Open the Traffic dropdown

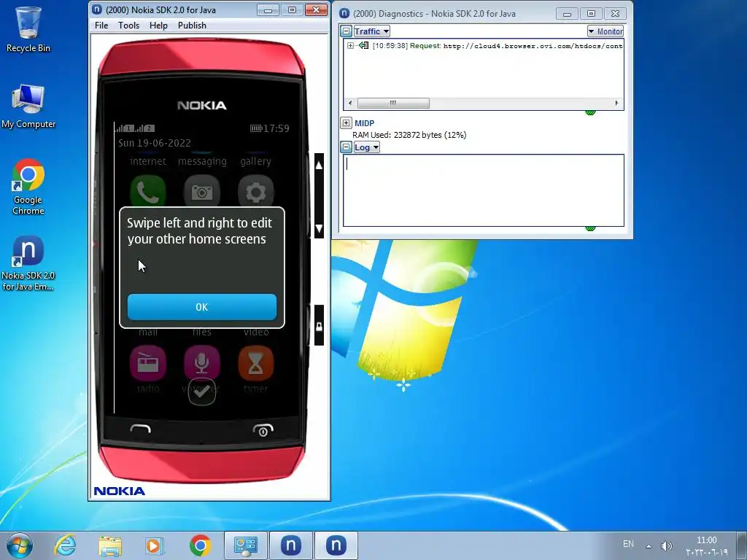click(x=371, y=31)
